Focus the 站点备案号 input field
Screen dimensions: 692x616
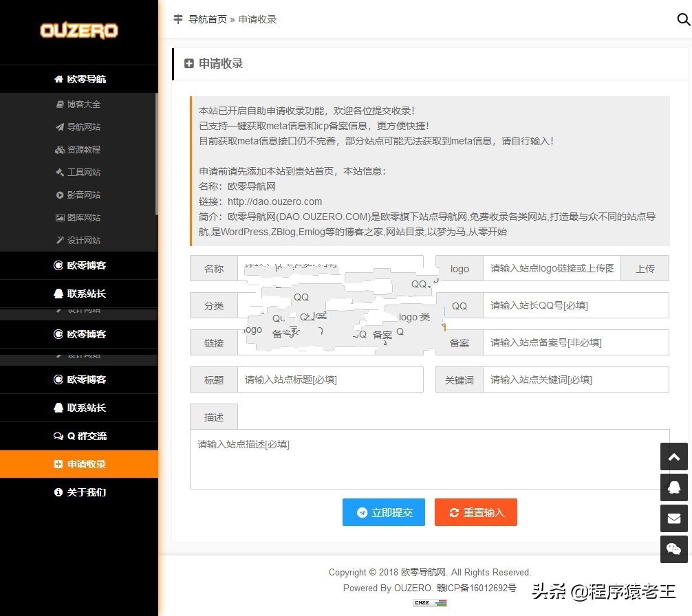[576, 342]
